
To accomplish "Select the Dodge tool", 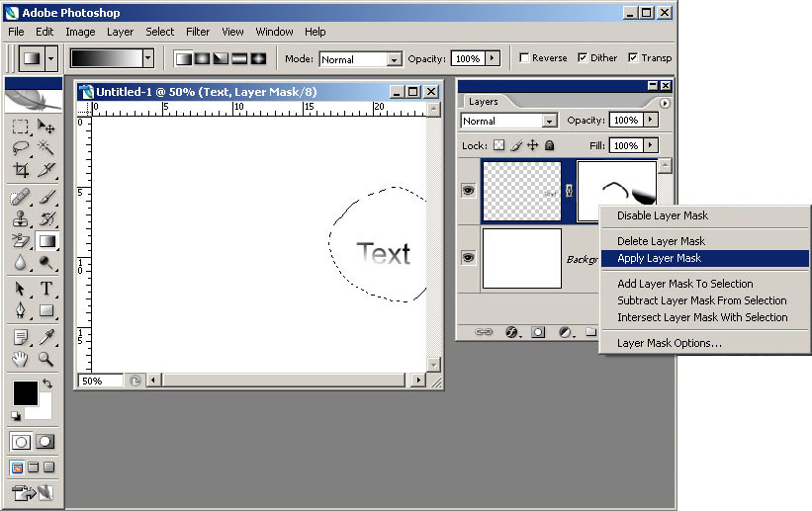I will [46, 263].
